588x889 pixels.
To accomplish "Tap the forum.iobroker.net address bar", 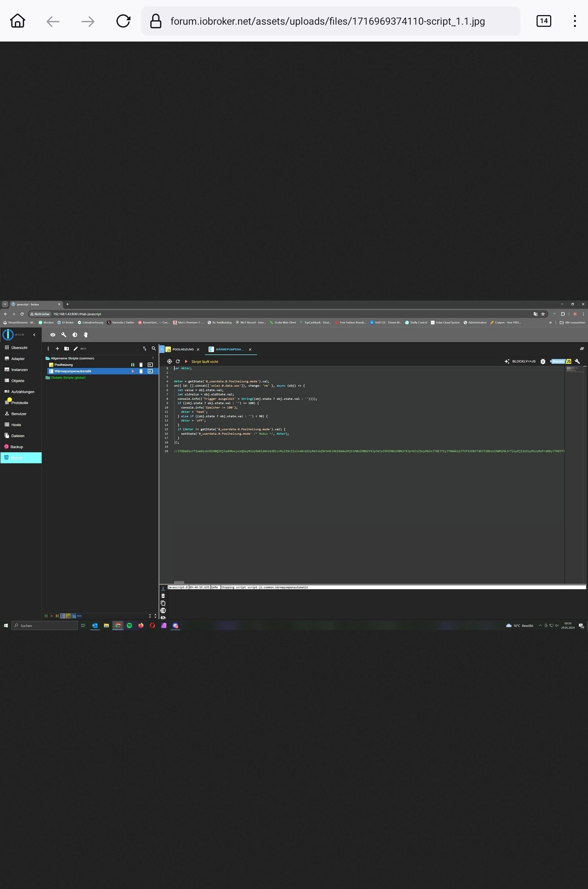I will (x=330, y=21).
